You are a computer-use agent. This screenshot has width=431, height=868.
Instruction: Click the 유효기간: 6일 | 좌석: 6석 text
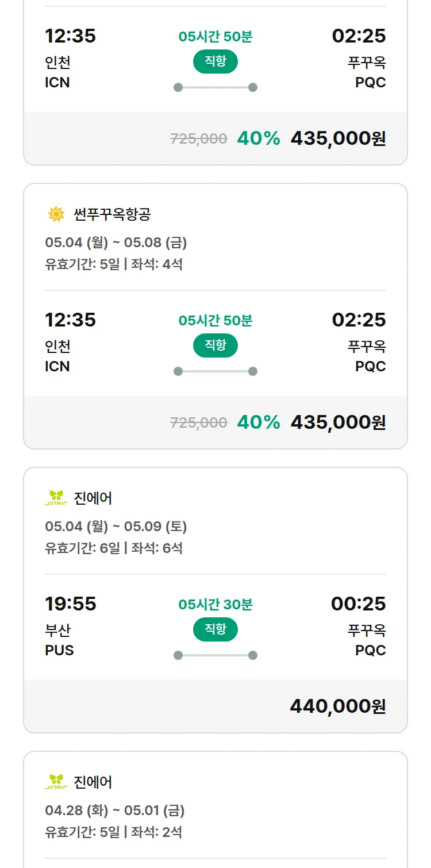114,548
